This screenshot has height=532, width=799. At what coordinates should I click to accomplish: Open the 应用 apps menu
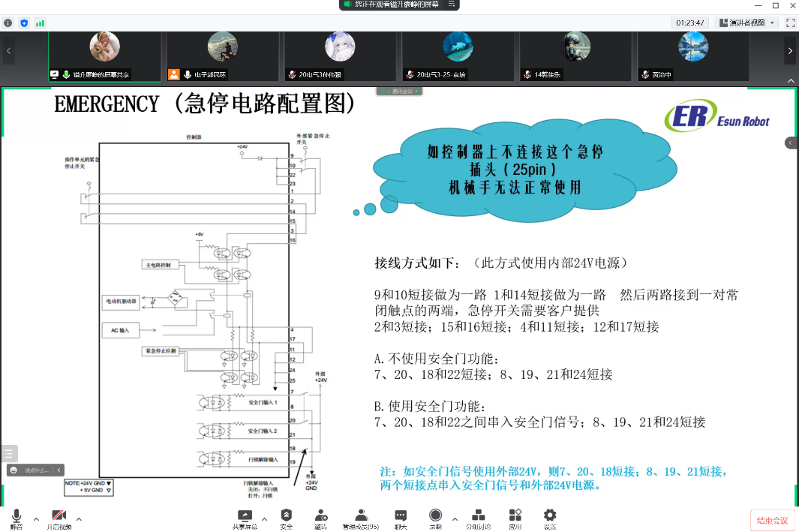(515, 518)
